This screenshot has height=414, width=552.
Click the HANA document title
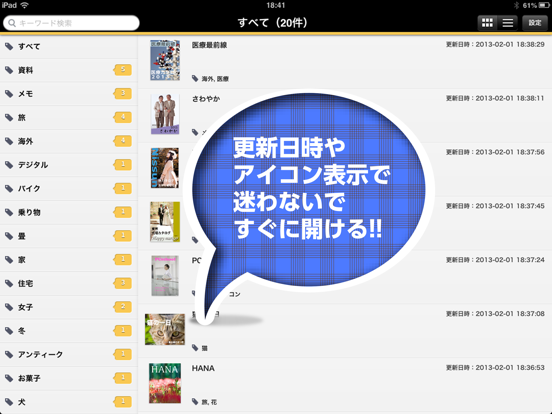(x=203, y=368)
